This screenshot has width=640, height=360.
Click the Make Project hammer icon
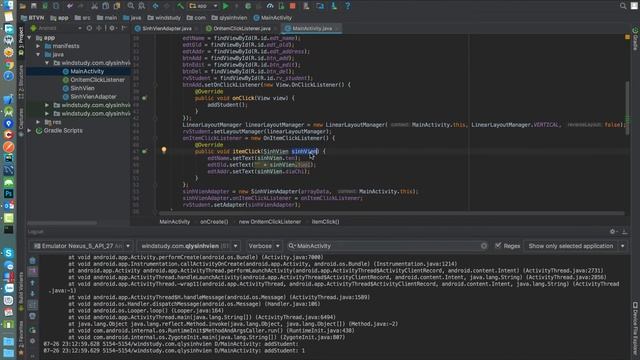(180, 6)
